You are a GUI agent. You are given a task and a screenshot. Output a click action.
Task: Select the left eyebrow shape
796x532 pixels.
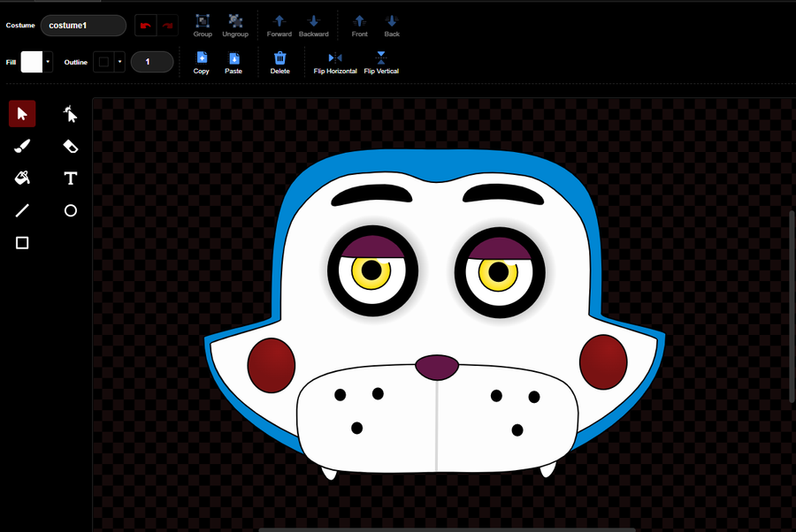371,196
